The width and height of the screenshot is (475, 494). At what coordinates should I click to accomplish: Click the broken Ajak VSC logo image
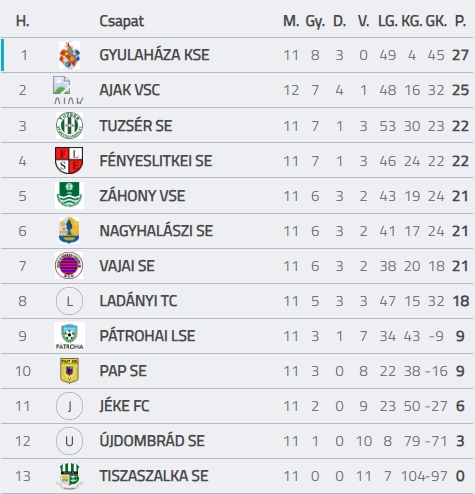click(69, 90)
